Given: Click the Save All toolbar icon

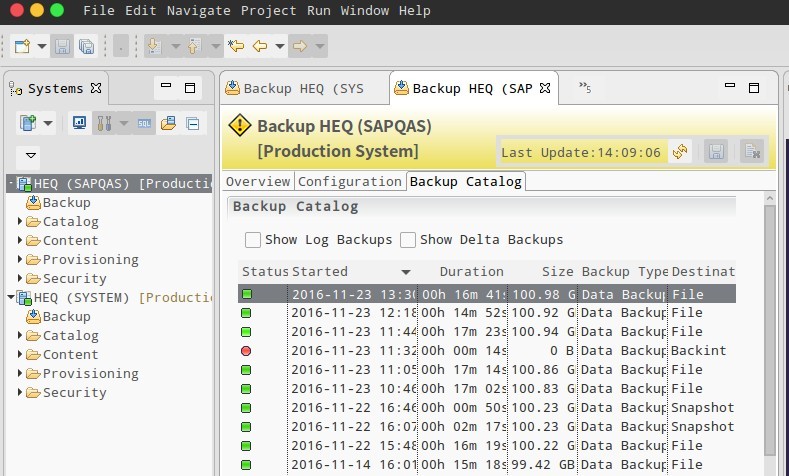Looking at the screenshot, I should 87,46.
